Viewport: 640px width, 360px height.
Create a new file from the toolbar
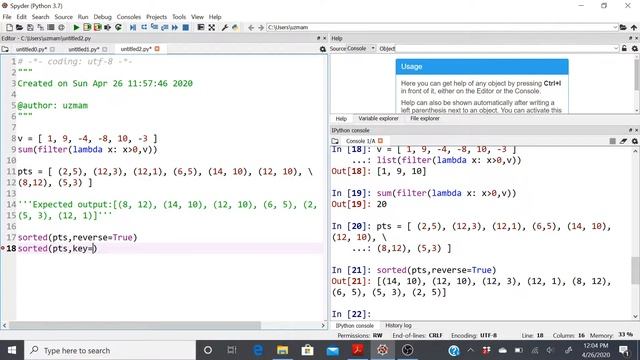tap(9, 27)
